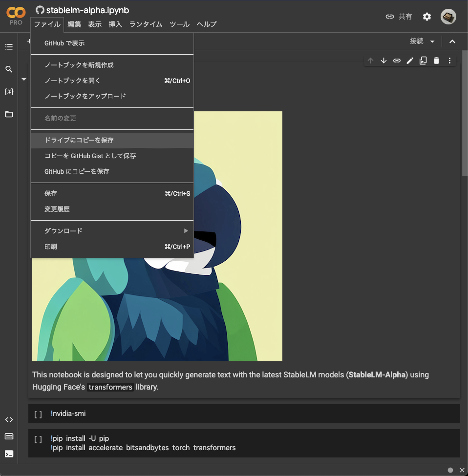The image size is (468, 476).
Task: Open the ファイル menu
Action: tap(47, 24)
